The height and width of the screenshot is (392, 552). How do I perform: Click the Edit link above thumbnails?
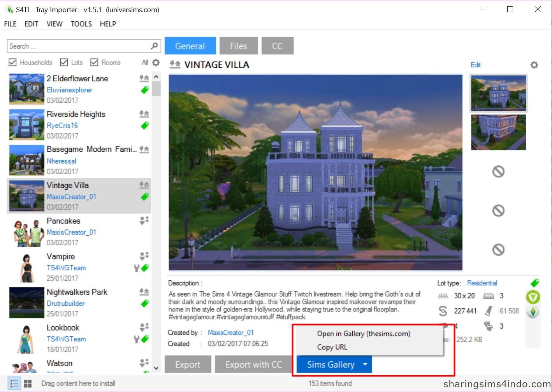pos(476,65)
